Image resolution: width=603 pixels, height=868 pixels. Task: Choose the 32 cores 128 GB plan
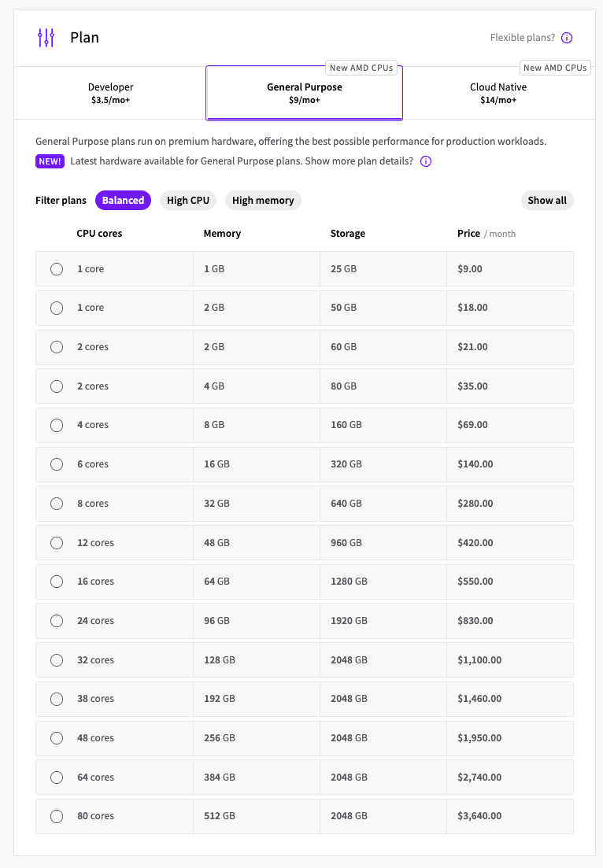[x=57, y=660]
